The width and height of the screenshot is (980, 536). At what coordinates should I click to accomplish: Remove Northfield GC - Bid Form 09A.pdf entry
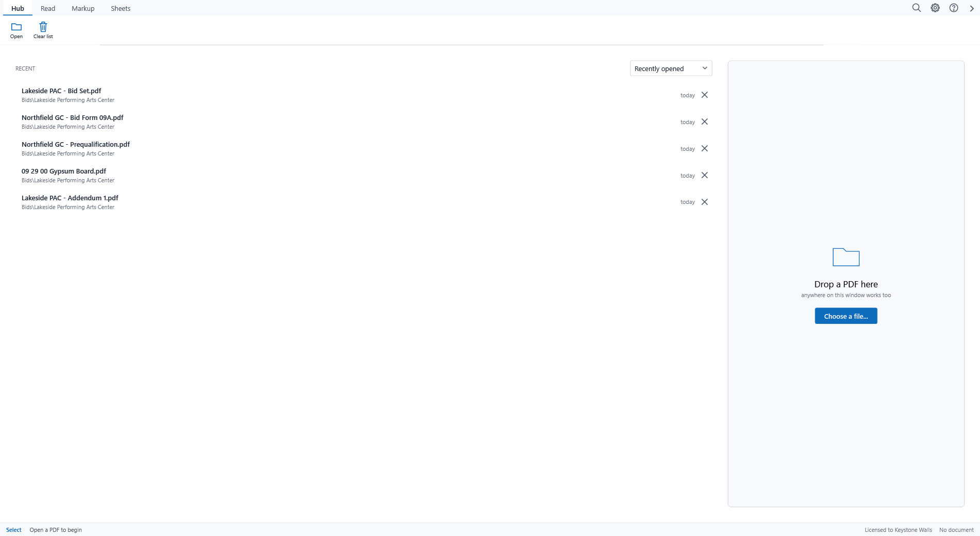click(x=705, y=122)
